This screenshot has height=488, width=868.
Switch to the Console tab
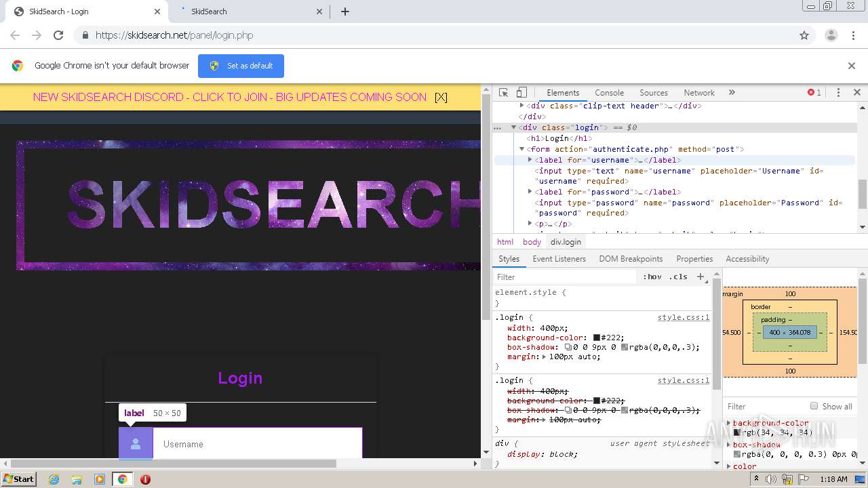609,93
